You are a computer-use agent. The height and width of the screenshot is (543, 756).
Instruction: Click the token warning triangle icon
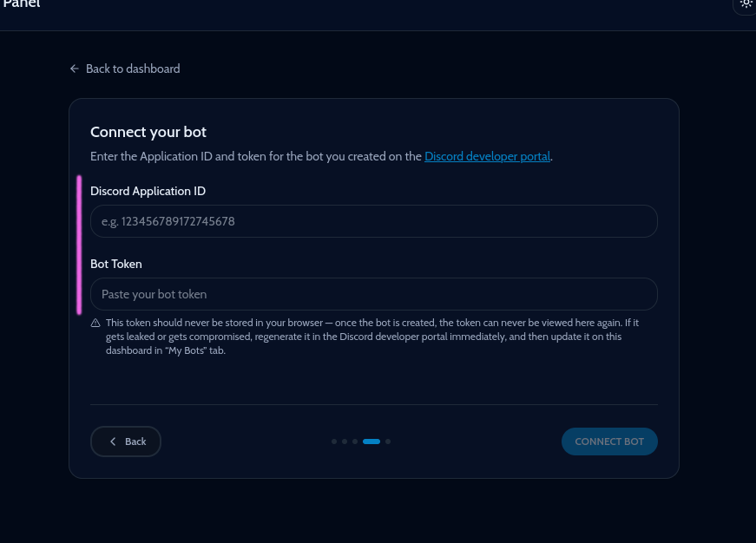[95, 323]
